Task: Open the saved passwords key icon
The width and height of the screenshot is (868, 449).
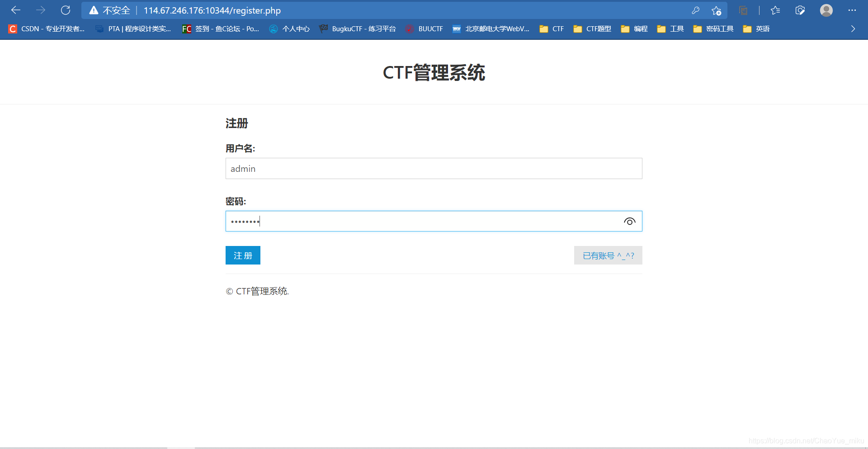Action: [x=696, y=10]
